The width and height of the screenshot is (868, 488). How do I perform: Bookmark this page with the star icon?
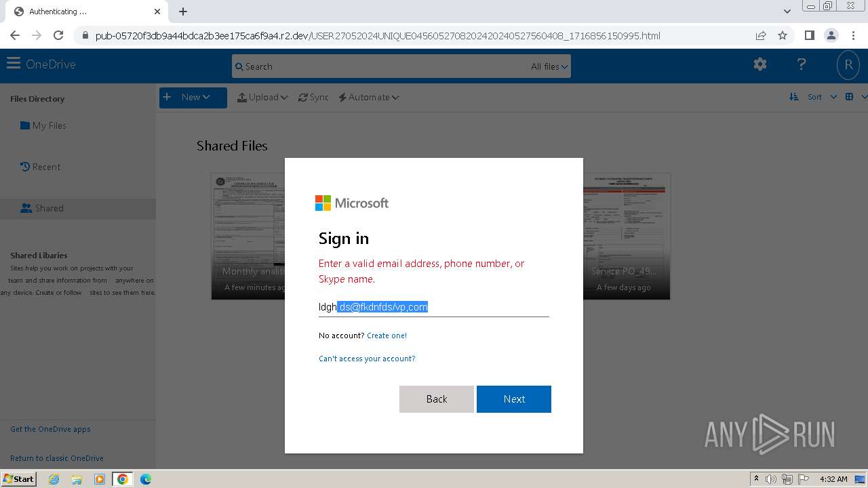point(783,35)
